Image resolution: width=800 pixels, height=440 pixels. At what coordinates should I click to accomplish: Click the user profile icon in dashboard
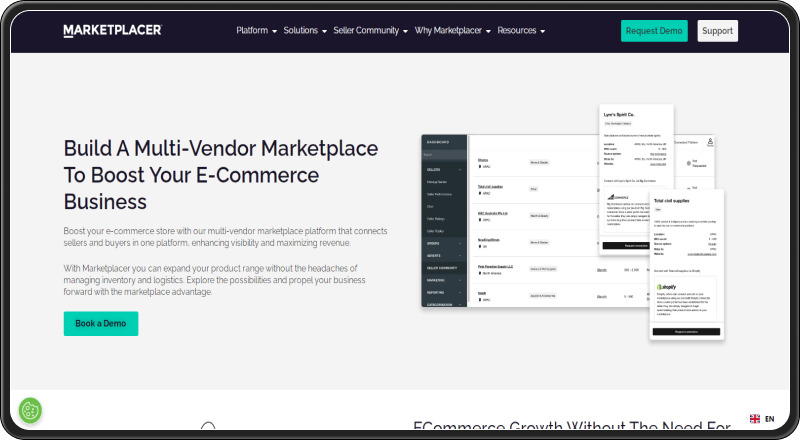[x=710, y=142]
